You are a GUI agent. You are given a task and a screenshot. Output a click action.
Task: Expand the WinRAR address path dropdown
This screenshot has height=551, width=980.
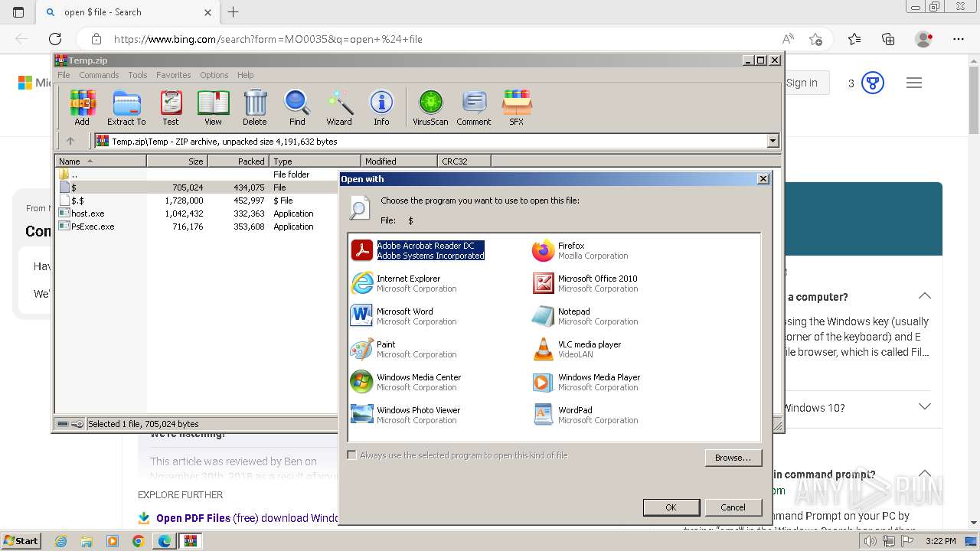[x=773, y=141]
